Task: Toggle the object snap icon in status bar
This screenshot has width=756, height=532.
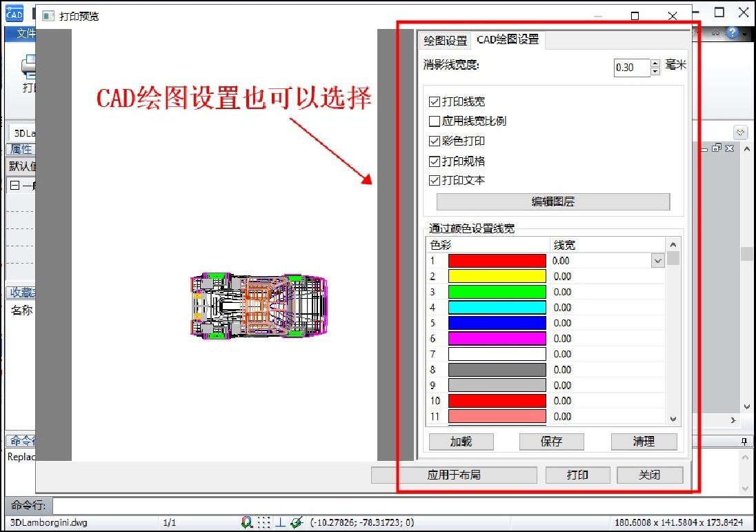Action: coord(297,522)
